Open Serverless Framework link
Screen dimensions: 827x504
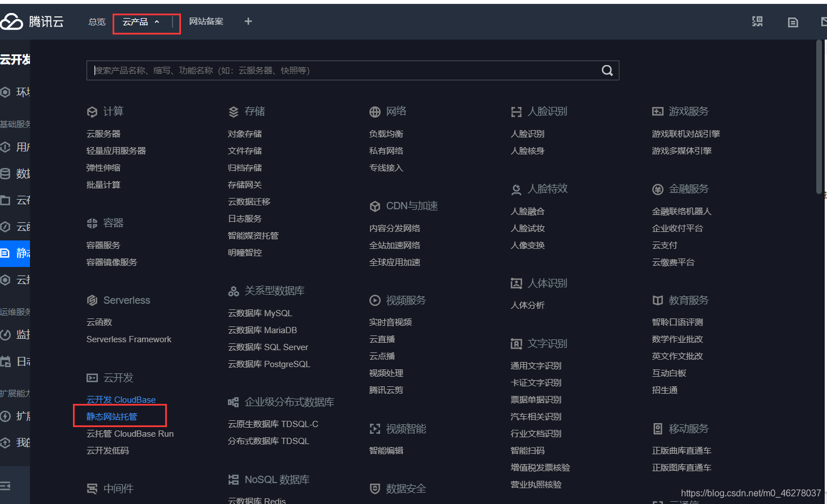click(129, 339)
